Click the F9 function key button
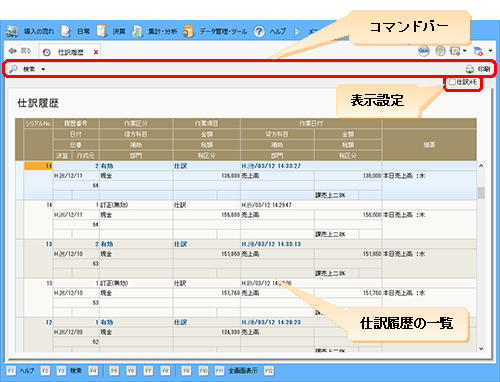Viewport: 500px width, 382px height. tap(186, 371)
